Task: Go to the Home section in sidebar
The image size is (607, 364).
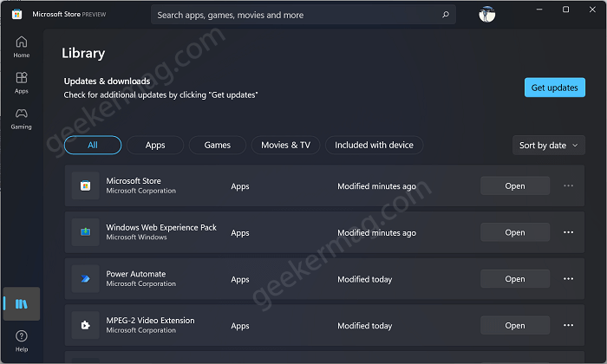Action: pos(22,47)
